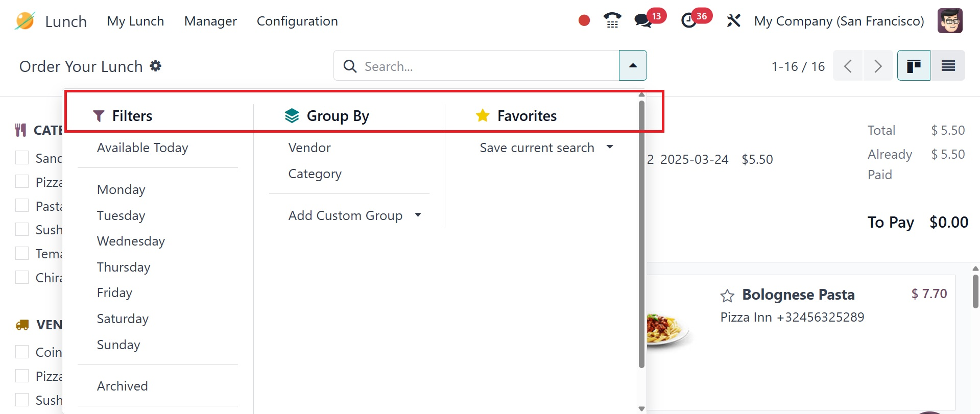Click the red recording dot icon
Viewport: 980px width, 414px height.
click(584, 20)
